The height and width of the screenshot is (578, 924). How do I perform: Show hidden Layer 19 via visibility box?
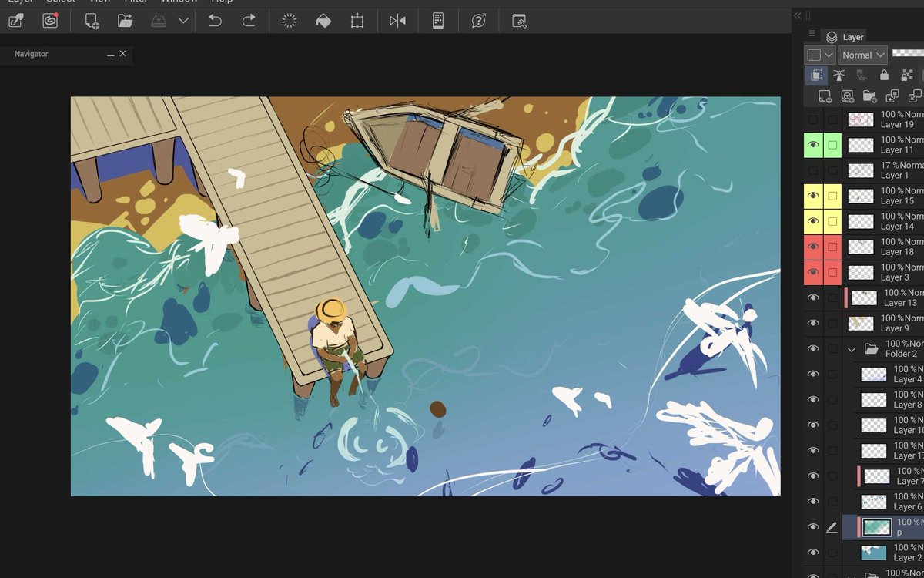(813, 119)
